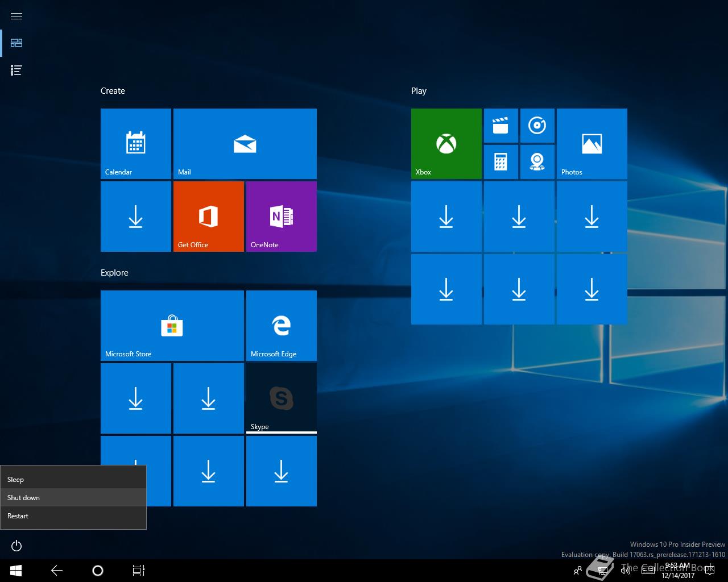Click the download tile directly below Skype
The width and height of the screenshot is (728, 582).
[x=282, y=471]
